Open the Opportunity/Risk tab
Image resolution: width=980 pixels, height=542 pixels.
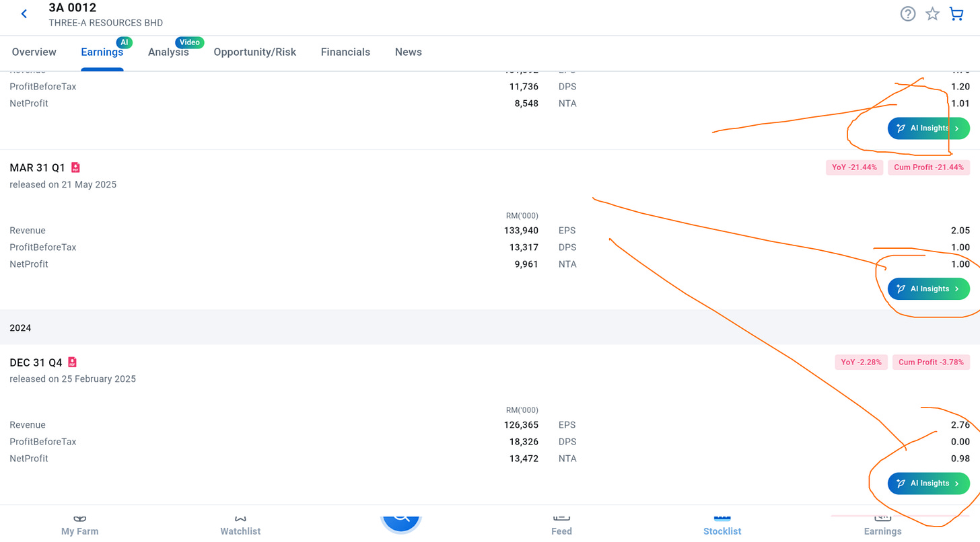pos(255,52)
